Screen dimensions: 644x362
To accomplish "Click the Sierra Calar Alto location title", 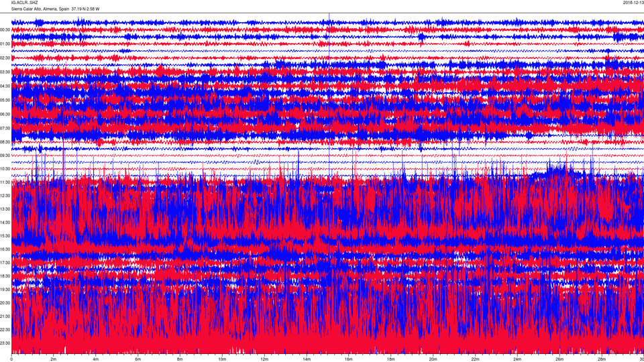I will tap(55, 9).
